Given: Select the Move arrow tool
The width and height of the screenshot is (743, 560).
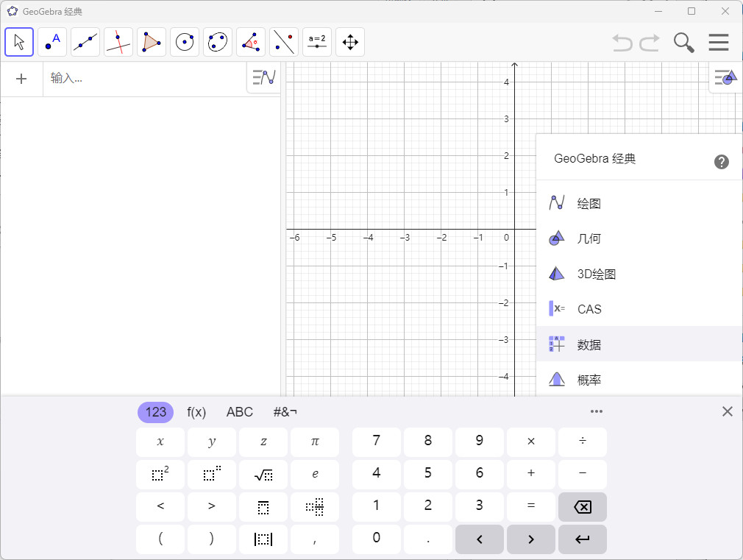Looking at the screenshot, I should [x=19, y=42].
